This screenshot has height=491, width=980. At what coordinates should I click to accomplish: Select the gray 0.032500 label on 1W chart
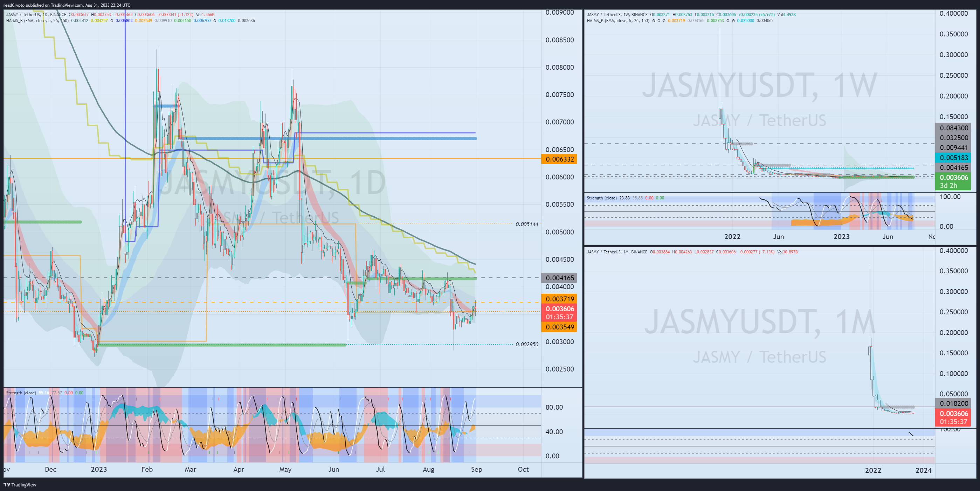954,138
